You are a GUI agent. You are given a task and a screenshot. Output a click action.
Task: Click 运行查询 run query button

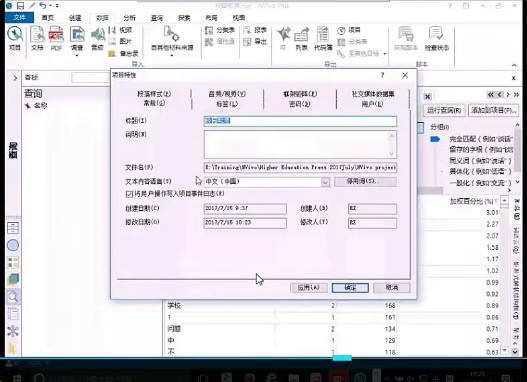point(444,110)
